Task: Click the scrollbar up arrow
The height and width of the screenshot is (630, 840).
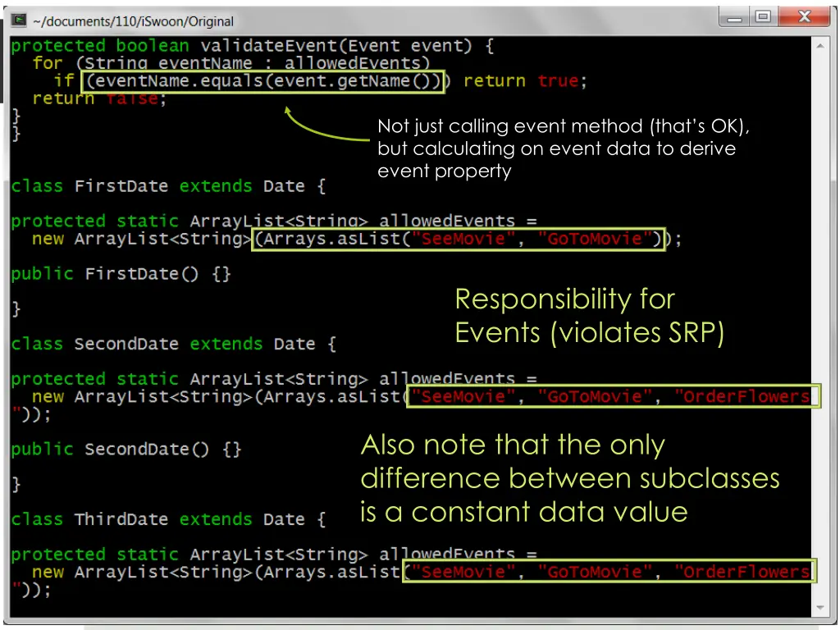Action: (x=819, y=46)
